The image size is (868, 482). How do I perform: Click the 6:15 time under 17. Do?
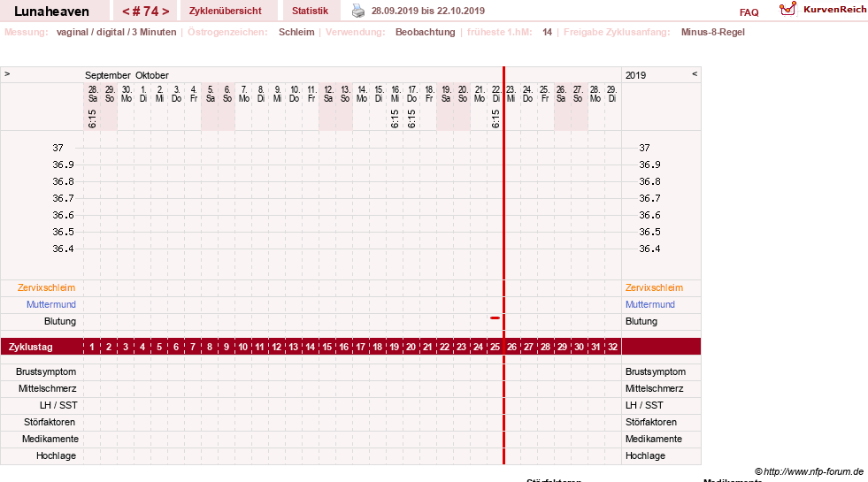point(411,119)
